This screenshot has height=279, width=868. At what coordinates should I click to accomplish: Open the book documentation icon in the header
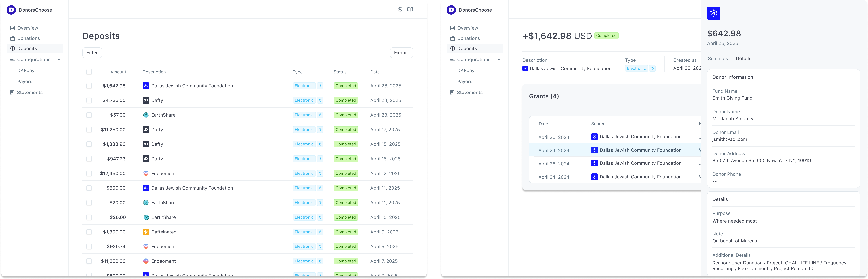coord(410,9)
